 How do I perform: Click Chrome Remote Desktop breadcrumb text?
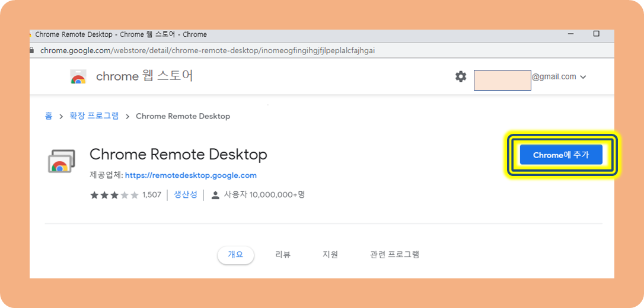pyautogui.click(x=183, y=116)
